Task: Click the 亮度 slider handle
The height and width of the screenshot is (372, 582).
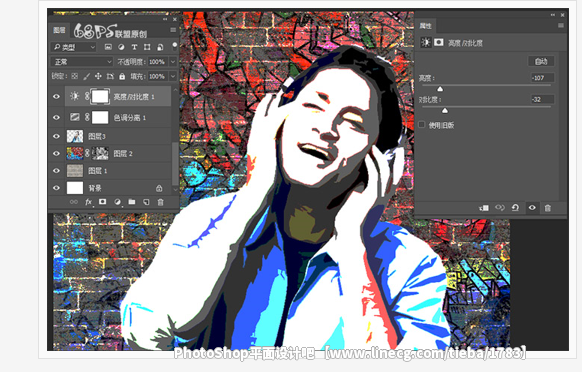Action: click(440, 89)
